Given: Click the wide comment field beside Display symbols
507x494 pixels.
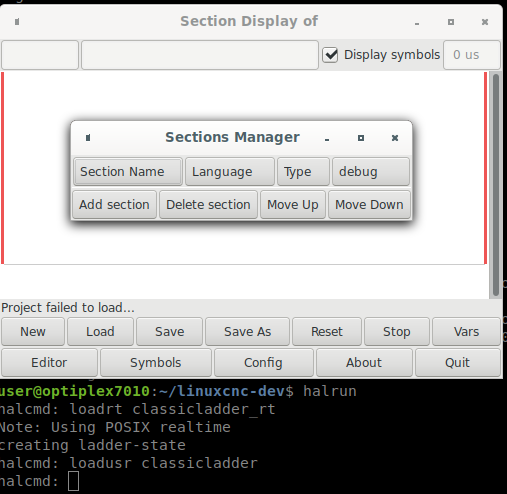Looking at the screenshot, I should point(200,55).
